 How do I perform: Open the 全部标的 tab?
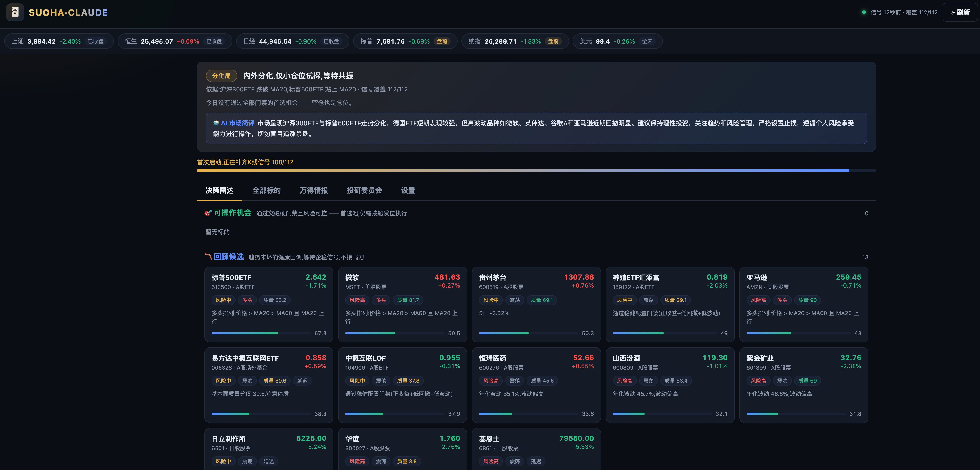click(267, 190)
